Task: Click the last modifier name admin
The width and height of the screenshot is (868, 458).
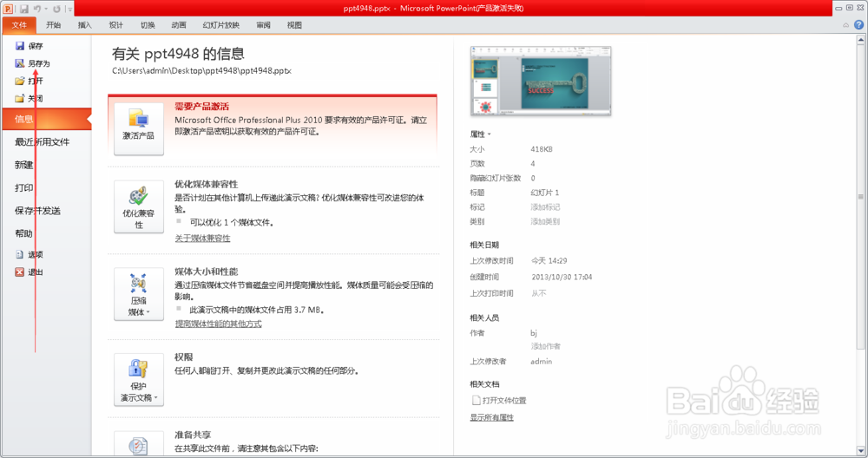Action: point(542,361)
